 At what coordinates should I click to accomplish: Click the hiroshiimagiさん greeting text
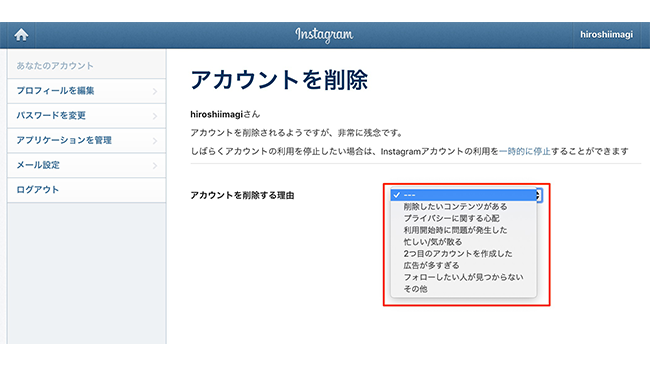(225, 114)
